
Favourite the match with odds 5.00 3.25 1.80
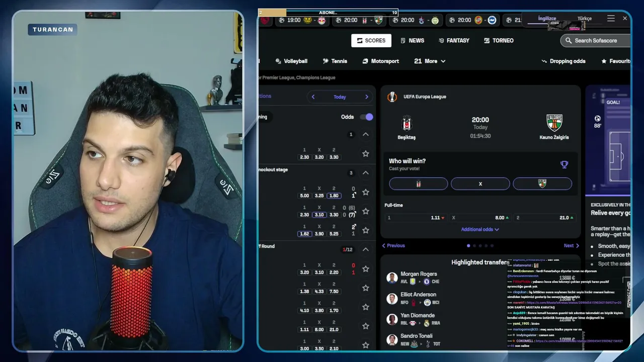point(366,192)
